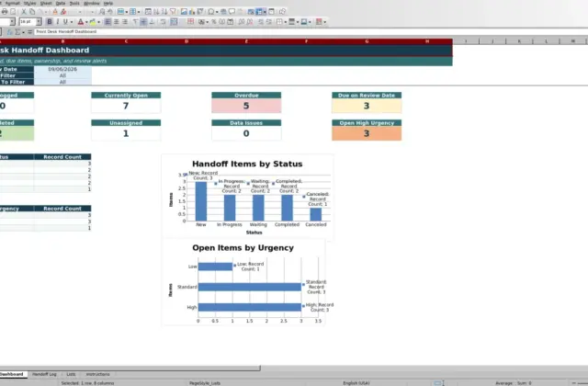Click the Font Color A icon
This screenshot has height=386, width=588.
click(80, 22)
